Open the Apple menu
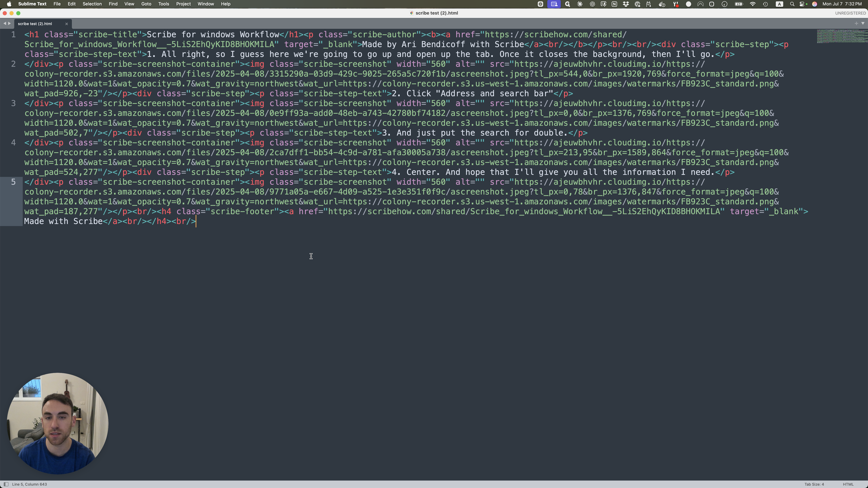Image resolution: width=868 pixels, height=488 pixels. [9, 4]
